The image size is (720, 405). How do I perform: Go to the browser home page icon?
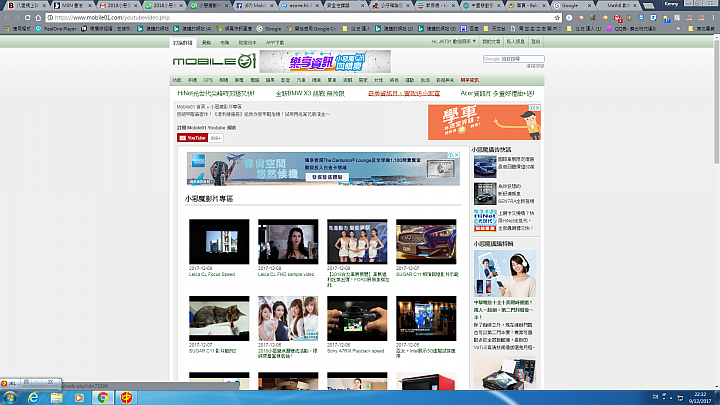pyautogui.click(x=38, y=17)
